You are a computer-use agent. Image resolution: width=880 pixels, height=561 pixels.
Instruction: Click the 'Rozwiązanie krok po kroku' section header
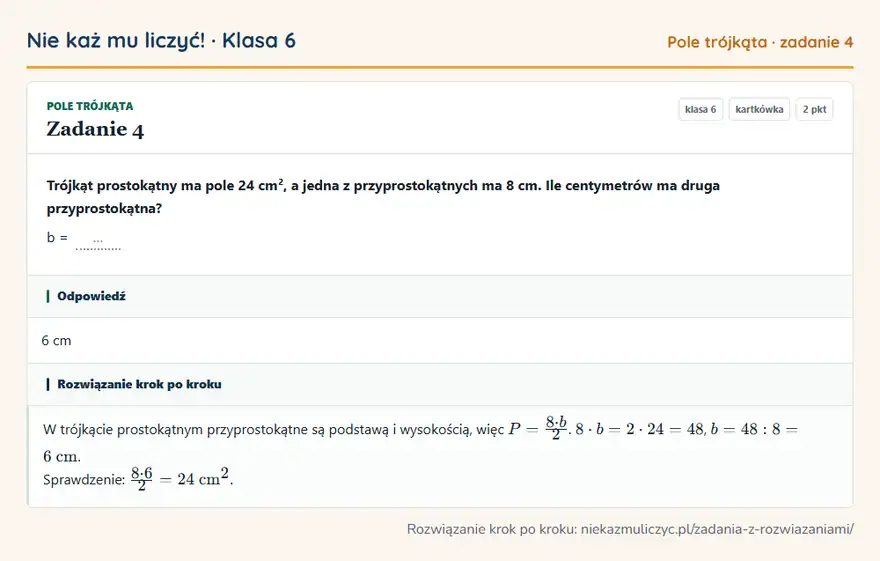pos(440,384)
